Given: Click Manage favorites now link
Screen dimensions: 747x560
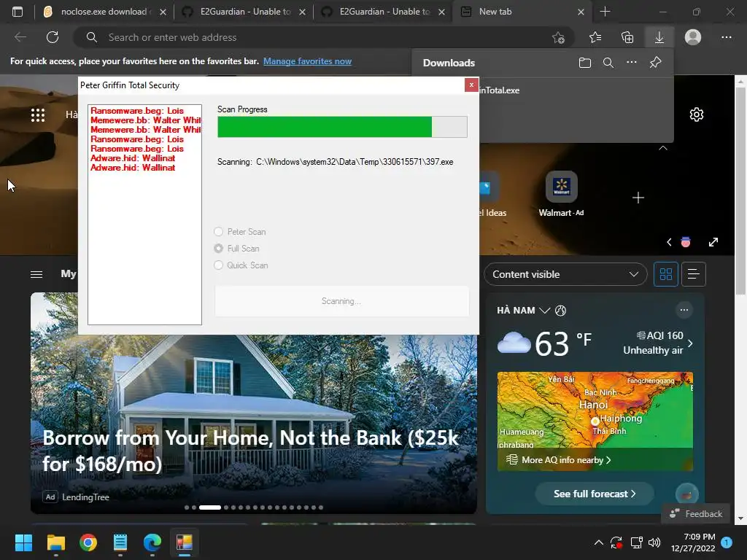Looking at the screenshot, I should click(307, 61).
